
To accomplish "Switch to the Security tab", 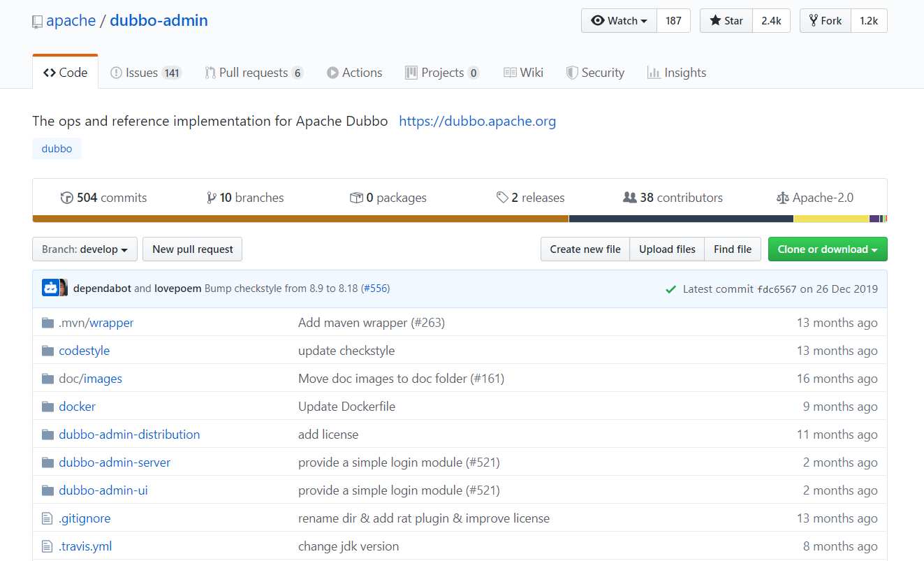I will pos(595,73).
